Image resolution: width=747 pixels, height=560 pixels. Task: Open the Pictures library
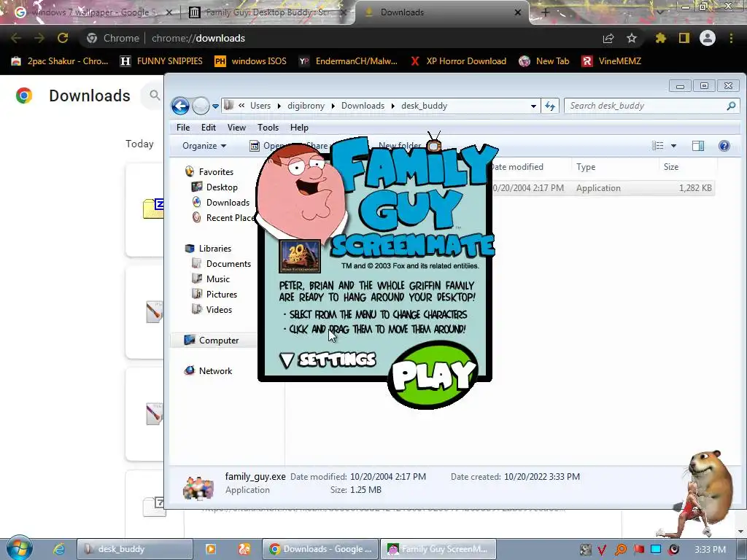[x=222, y=295]
